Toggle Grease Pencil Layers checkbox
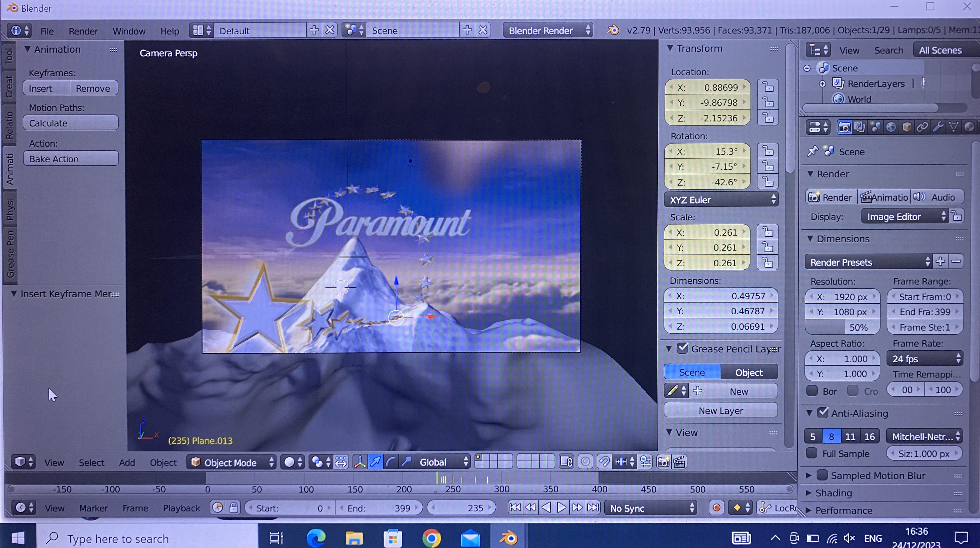The height and width of the screenshot is (548, 980). pyautogui.click(x=682, y=348)
